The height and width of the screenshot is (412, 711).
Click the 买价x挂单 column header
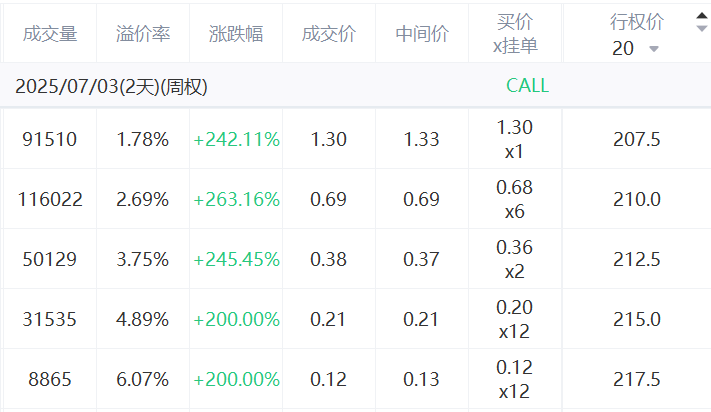click(x=515, y=34)
